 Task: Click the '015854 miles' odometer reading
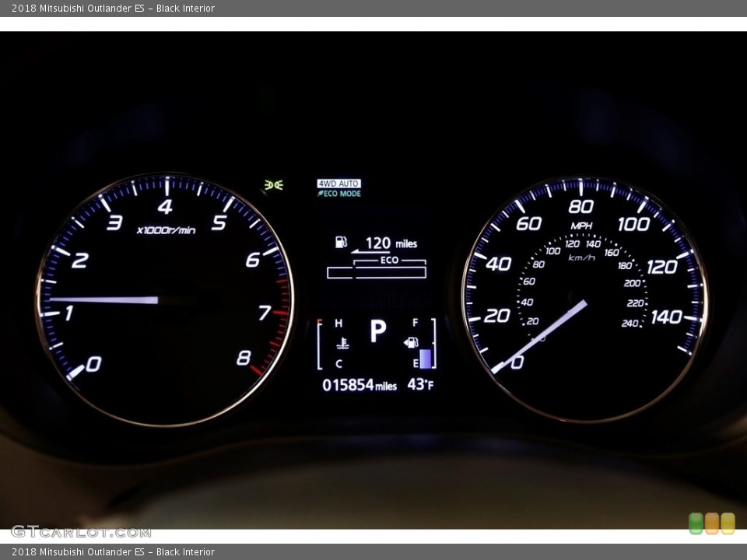(x=359, y=385)
